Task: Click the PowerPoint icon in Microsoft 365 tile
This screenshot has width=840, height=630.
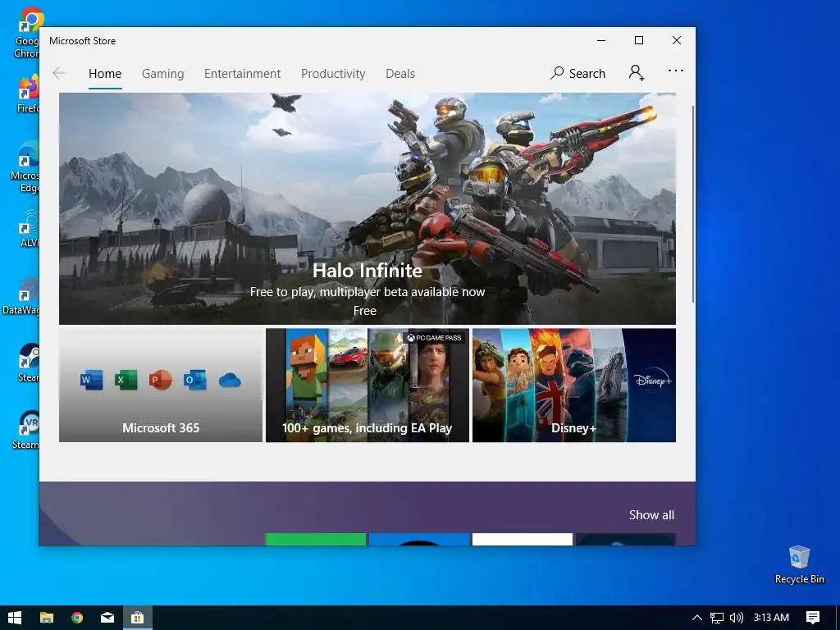Action: [160, 381]
